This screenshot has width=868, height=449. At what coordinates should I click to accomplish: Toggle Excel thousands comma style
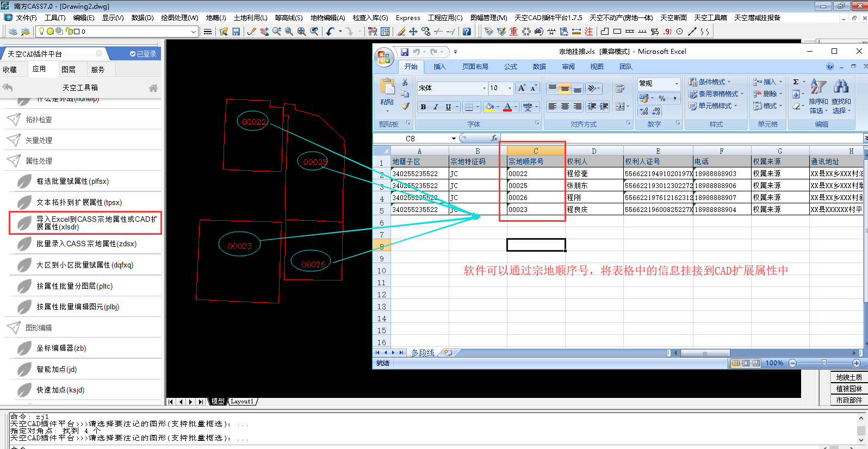(x=675, y=98)
